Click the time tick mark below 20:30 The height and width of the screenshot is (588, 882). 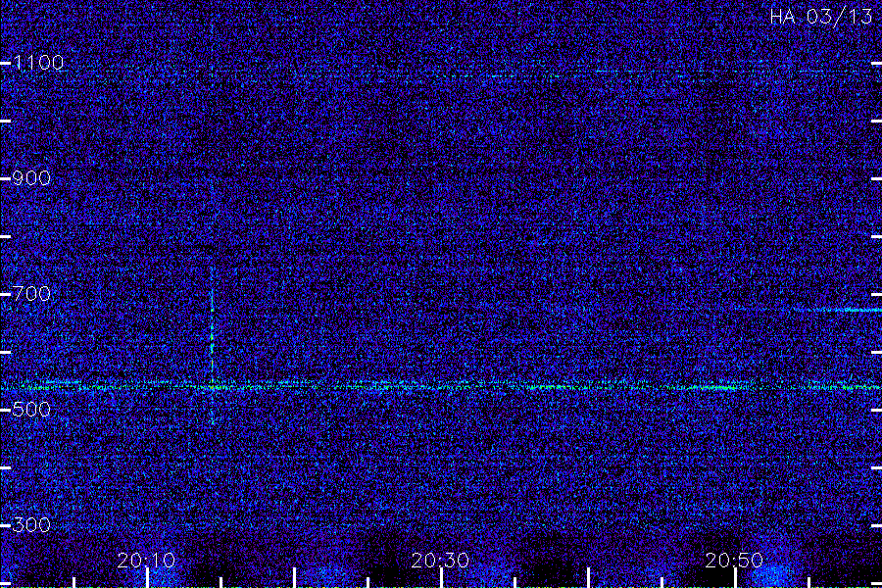pyautogui.click(x=442, y=578)
